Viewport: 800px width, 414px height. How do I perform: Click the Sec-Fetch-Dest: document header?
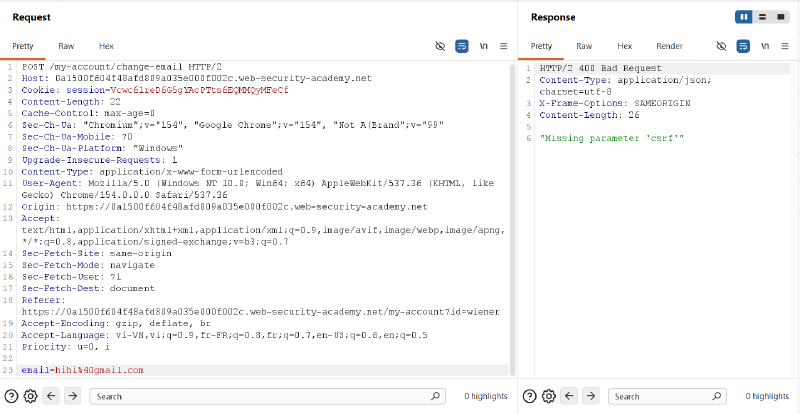point(88,288)
